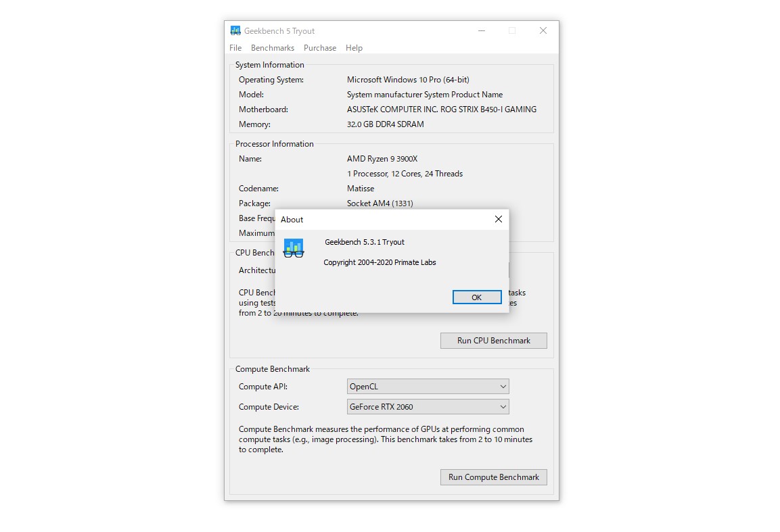Open the Help menu

click(x=354, y=47)
